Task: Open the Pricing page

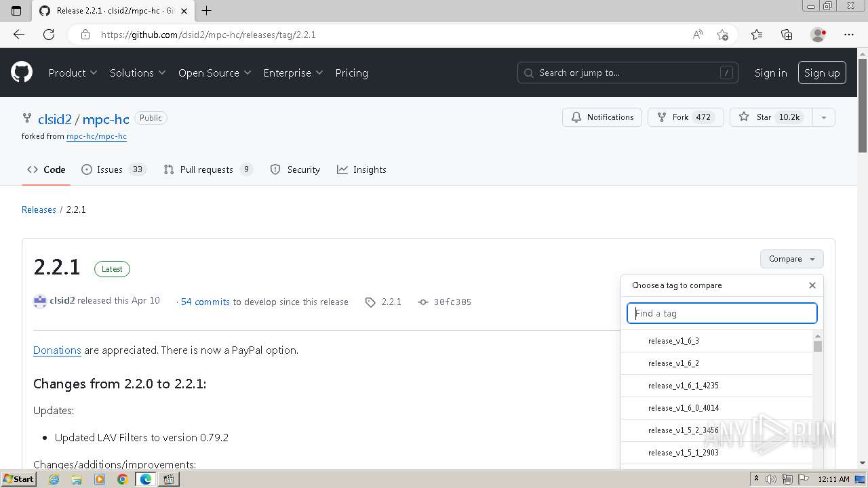Action: click(x=351, y=73)
